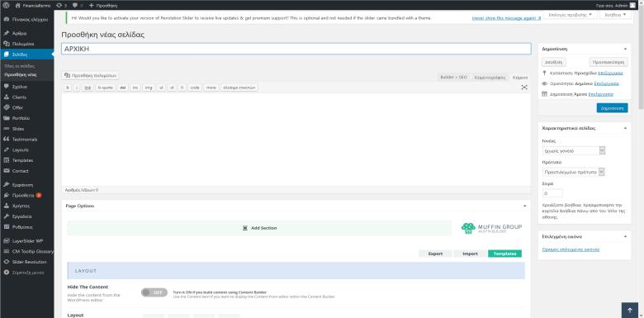Switch to the visual editor tab

(x=490, y=78)
